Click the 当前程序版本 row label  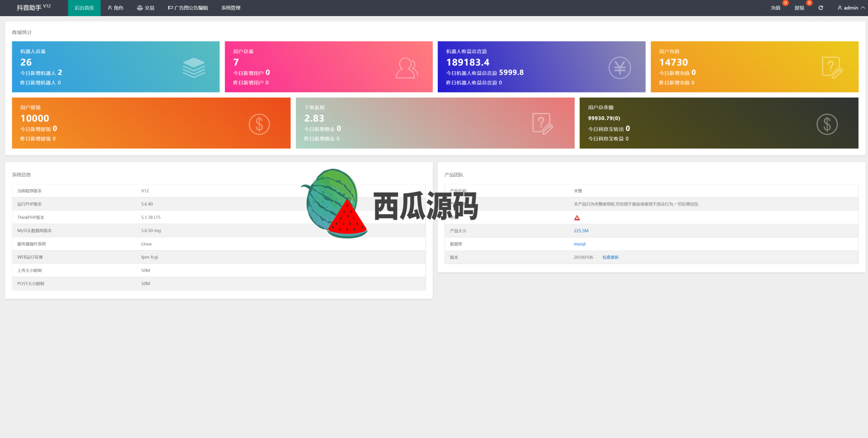pos(29,191)
